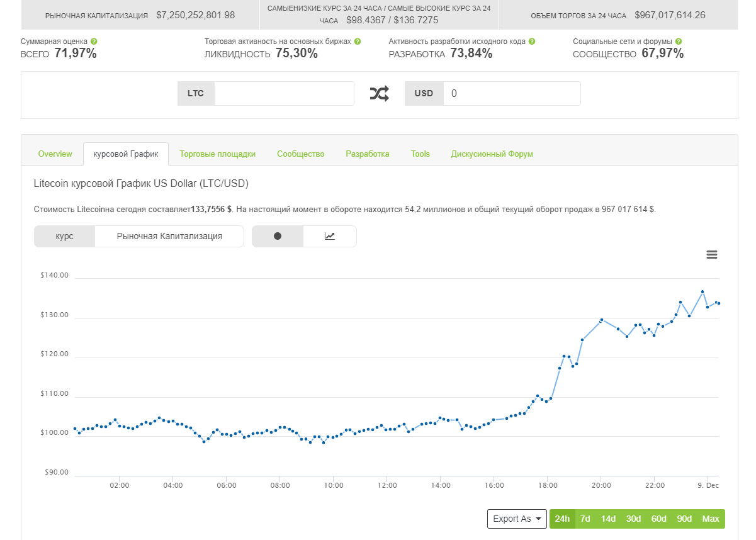Click the 02:00 x-axis label
Viewport: 756px width, 540px height.
coord(120,486)
